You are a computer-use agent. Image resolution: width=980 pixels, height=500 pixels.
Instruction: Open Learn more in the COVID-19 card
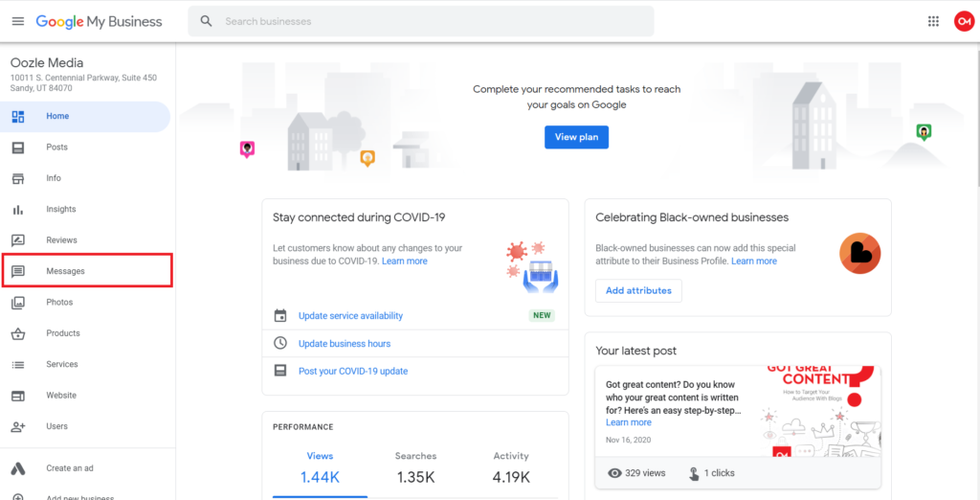point(405,261)
